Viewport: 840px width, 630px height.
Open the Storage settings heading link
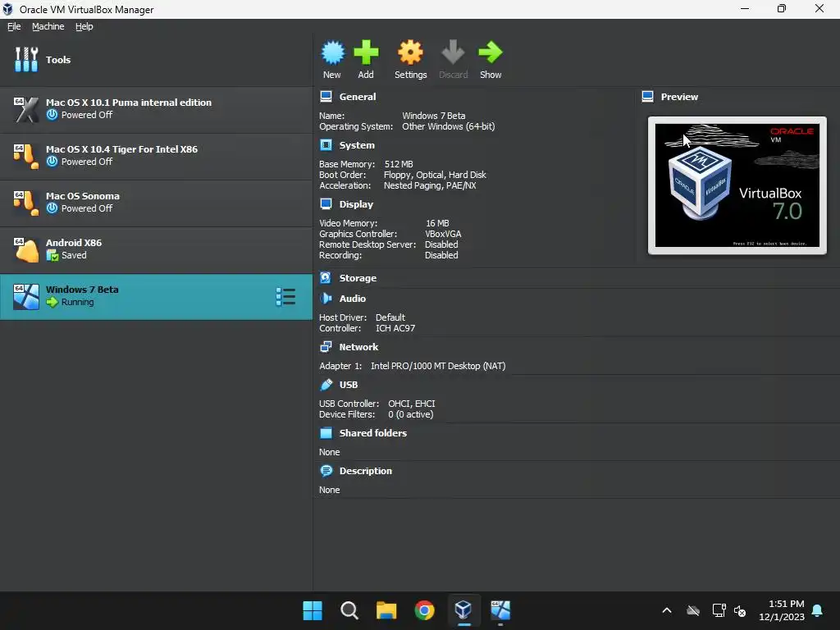click(358, 277)
